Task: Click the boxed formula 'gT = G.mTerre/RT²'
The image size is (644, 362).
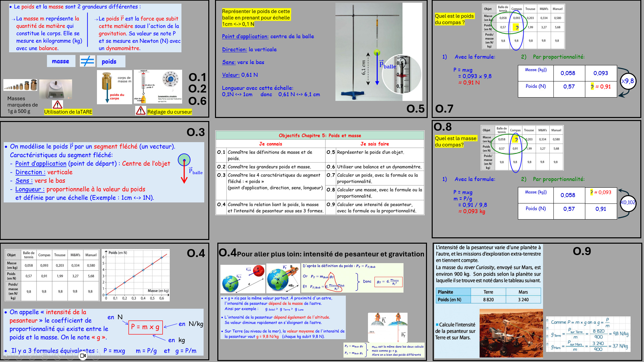Action: pyautogui.click(x=389, y=282)
